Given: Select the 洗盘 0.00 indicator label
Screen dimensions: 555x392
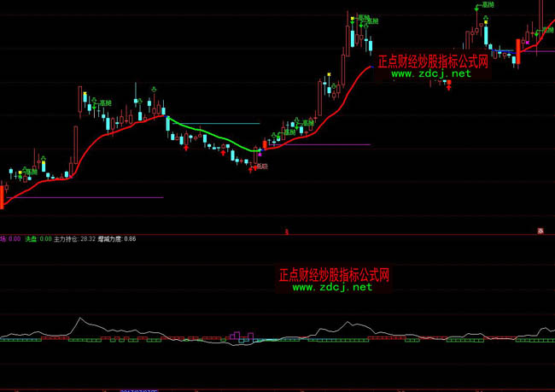Looking at the screenshot, I should (38, 239).
